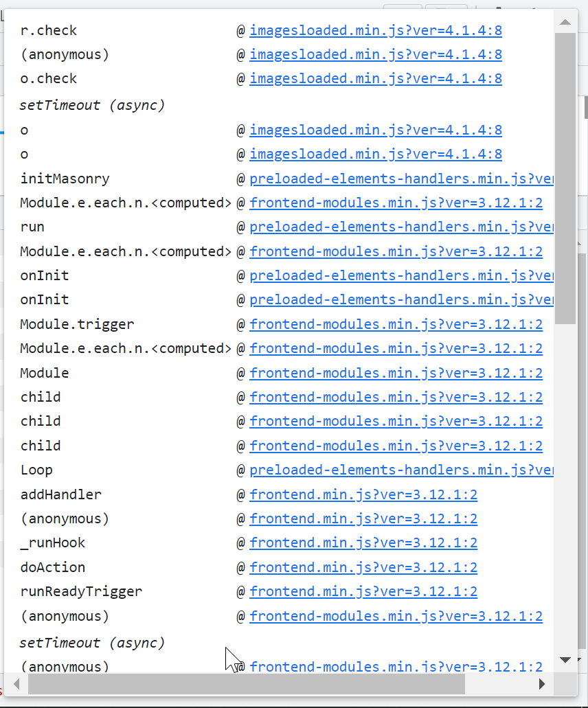This screenshot has height=708, width=588.
Task: Open initMasonry preloaded-elements-handlers link
Action: [401, 179]
